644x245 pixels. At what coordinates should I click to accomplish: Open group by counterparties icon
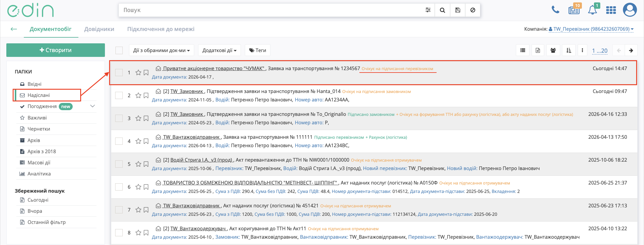coord(553,50)
